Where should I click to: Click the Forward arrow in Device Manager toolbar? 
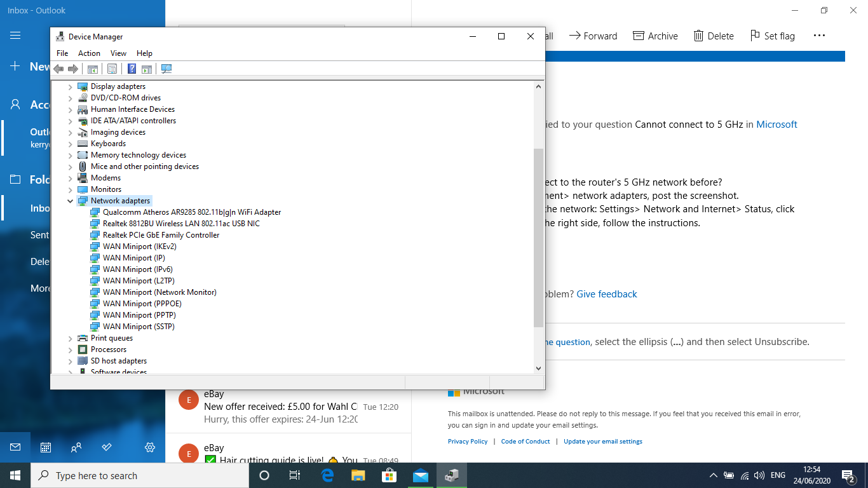click(73, 69)
